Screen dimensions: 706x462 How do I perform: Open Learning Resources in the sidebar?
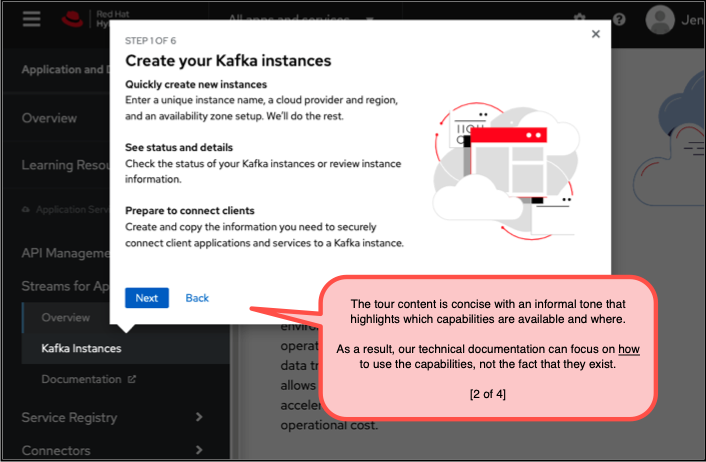click(65, 165)
